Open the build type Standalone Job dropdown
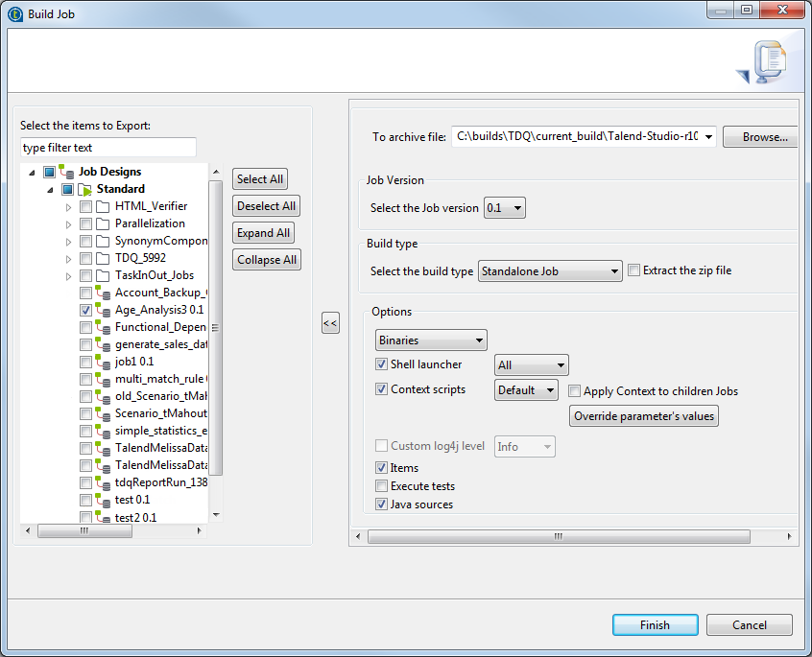The height and width of the screenshot is (657, 812). [x=550, y=271]
